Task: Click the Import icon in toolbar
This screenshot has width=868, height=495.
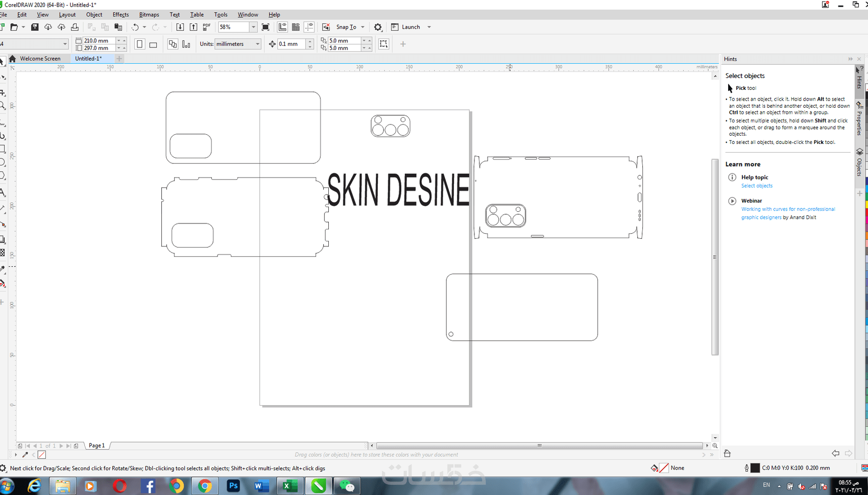Action: tap(180, 27)
